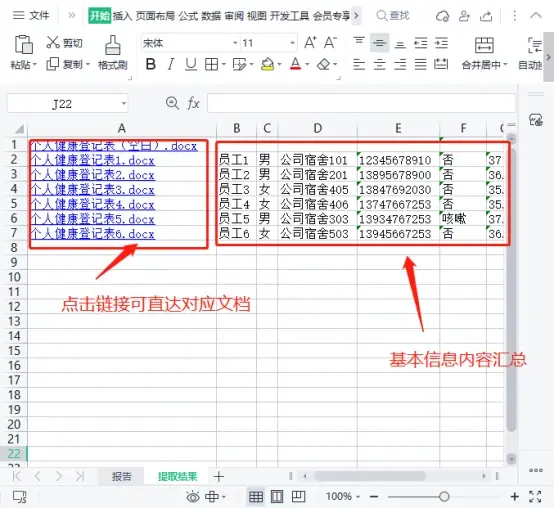The image size is (554, 508).
Task: Click the fill color bucket icon
Action: pos(267,64)
